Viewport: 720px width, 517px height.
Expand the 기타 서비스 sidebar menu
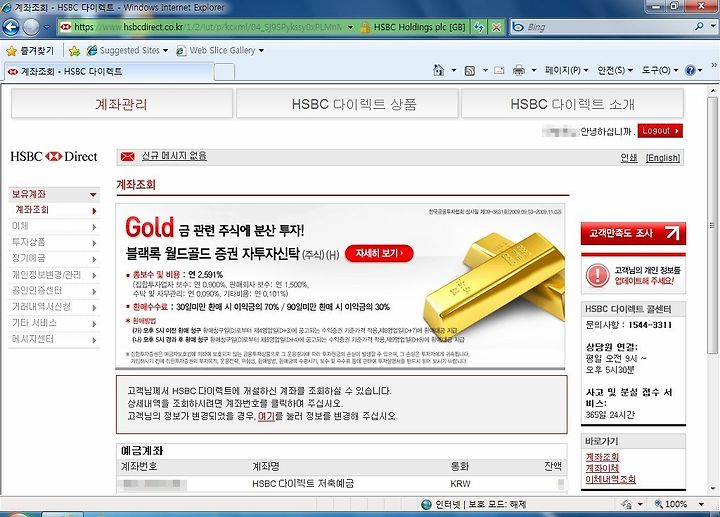[54, 323]
